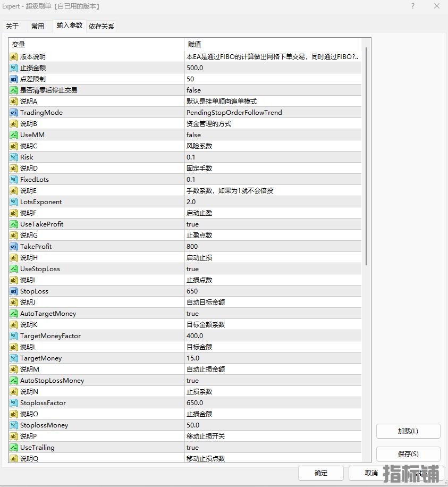Open the TradingMode value dropdown
This screenshot has width=448, height=487.
click(272, 112)
